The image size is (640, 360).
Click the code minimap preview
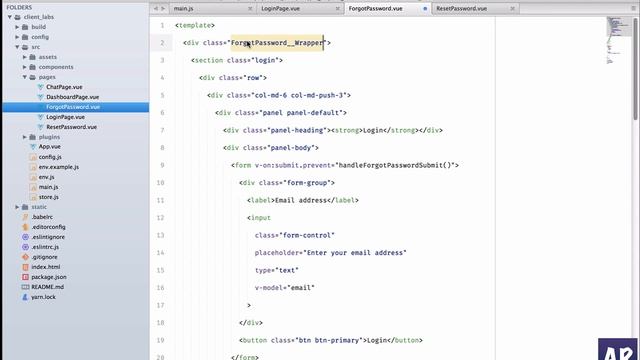tap(618, 40)
